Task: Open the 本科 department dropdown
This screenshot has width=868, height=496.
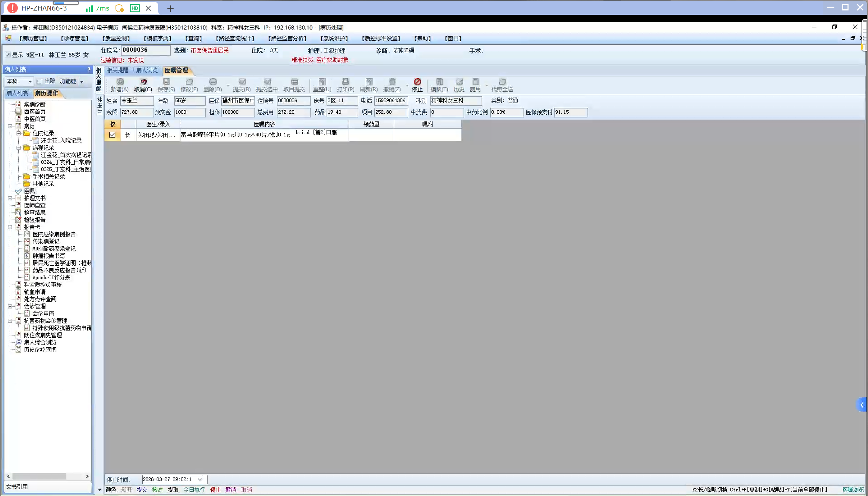Action: (30, 82)
